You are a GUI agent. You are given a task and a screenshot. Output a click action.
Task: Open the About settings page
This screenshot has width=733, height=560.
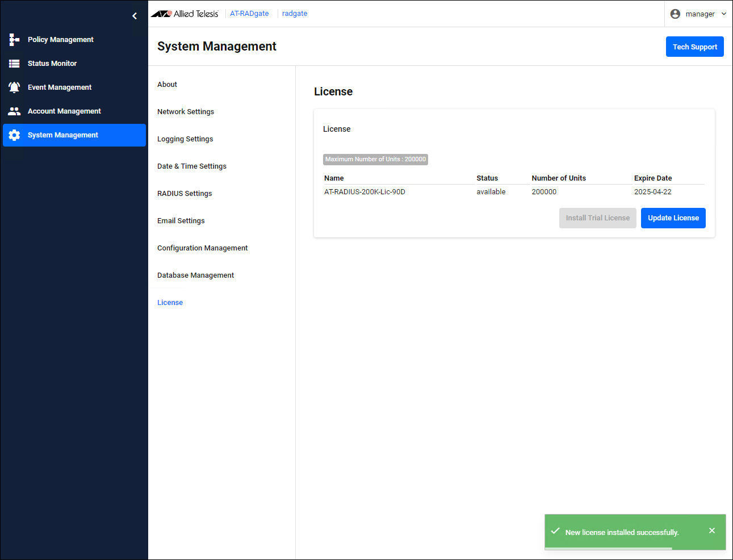click(167, 85)
